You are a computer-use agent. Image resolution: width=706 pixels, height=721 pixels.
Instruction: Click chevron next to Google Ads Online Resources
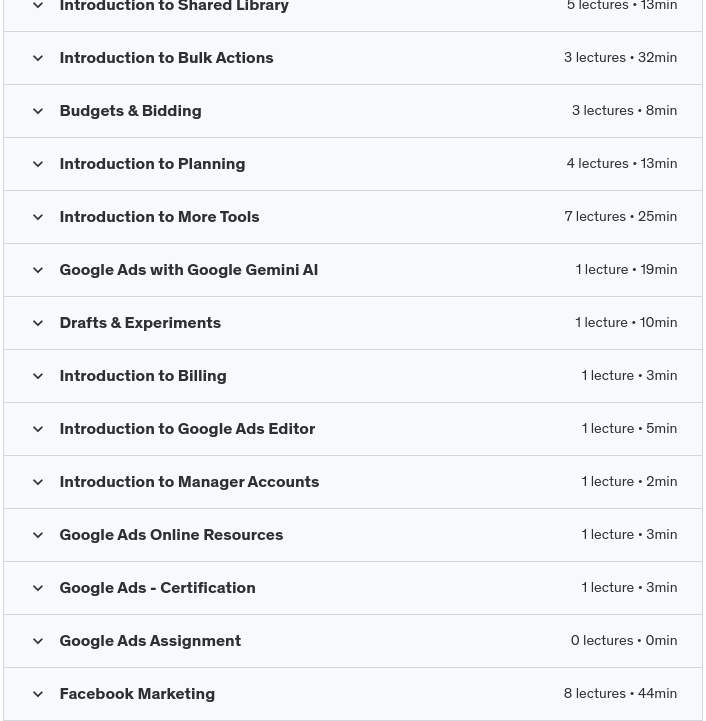pyautogui.click(x=38, y=535)
